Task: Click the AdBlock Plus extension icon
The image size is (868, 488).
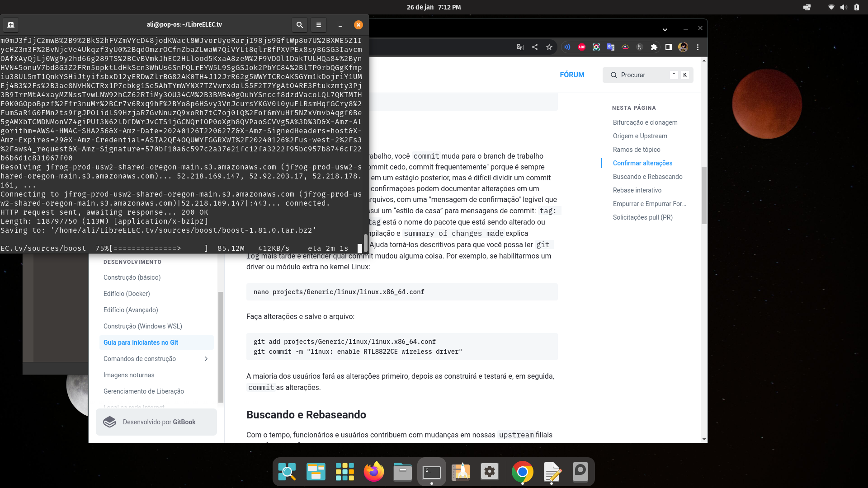Action: (x=582, y=47)
